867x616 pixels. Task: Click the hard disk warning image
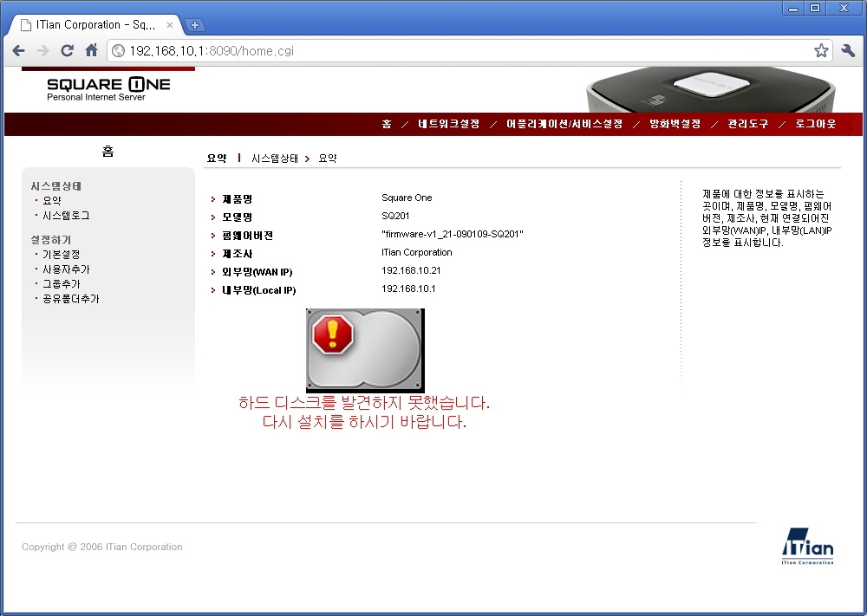[365, 350]
